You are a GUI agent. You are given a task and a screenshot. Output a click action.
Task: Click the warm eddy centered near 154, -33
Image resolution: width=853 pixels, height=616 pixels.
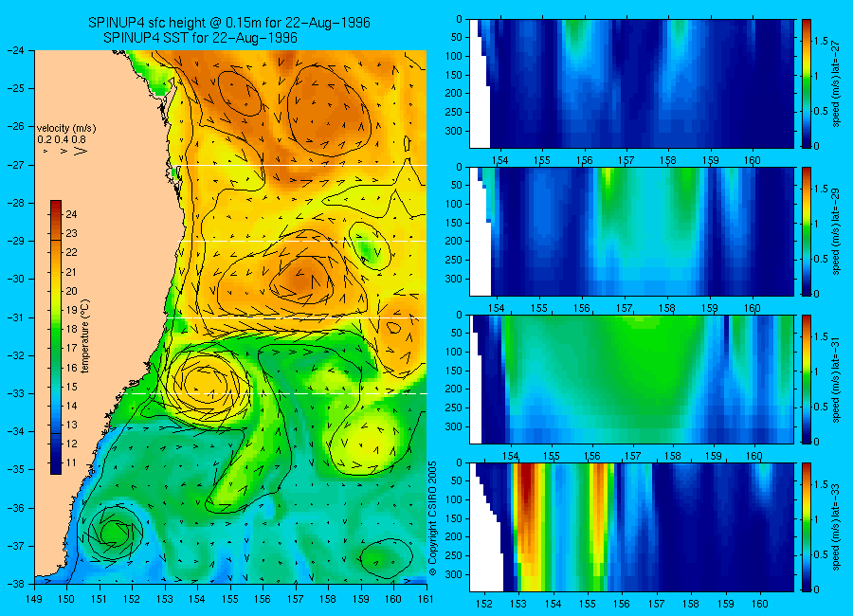click(x=207, y=384)
